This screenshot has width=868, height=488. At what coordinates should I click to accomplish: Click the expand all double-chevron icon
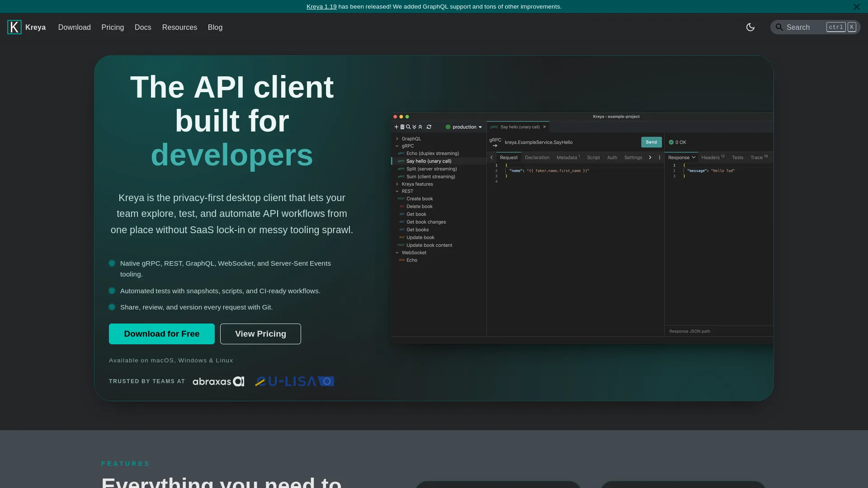[414, 127]
